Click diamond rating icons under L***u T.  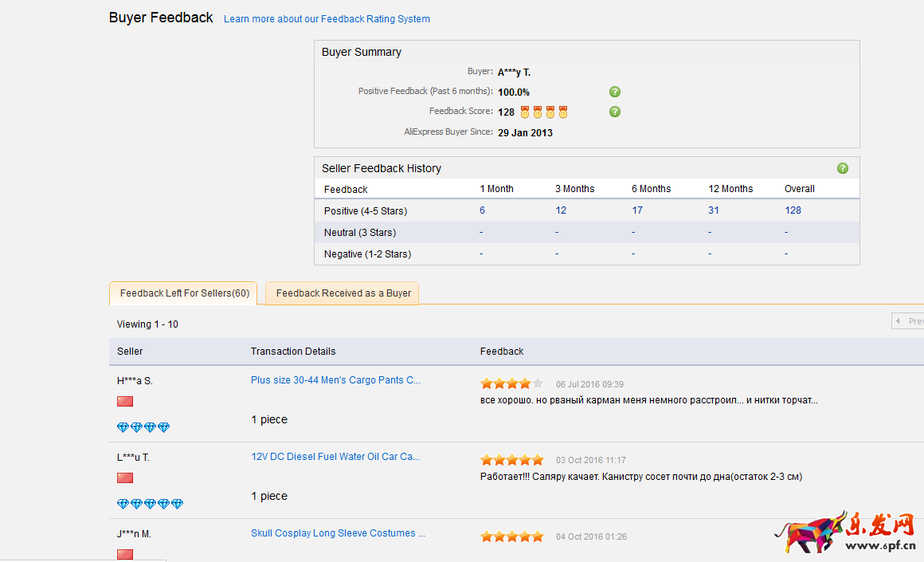[x=150, y=504]
